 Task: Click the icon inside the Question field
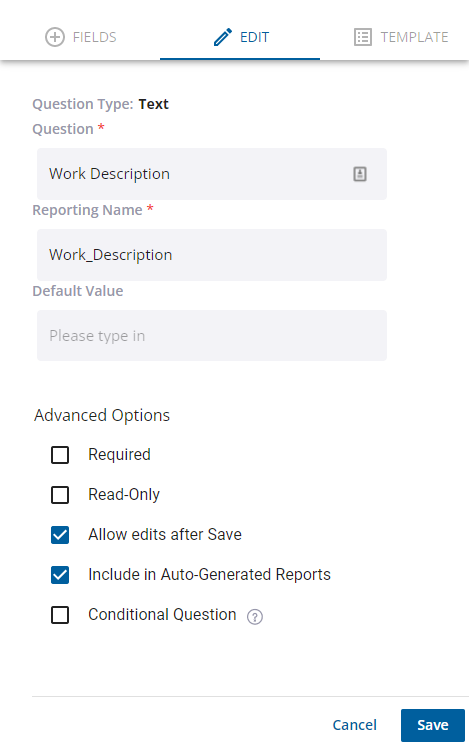click(360, 174)
